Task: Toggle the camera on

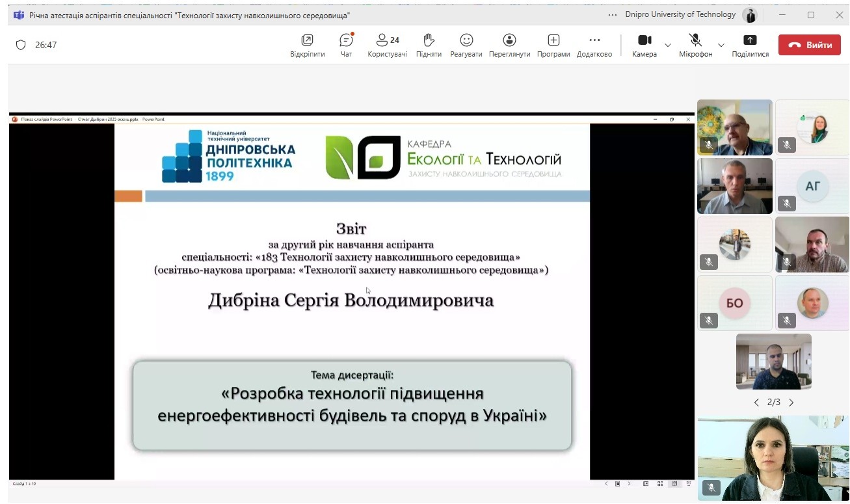Action: tap(644, 45)
